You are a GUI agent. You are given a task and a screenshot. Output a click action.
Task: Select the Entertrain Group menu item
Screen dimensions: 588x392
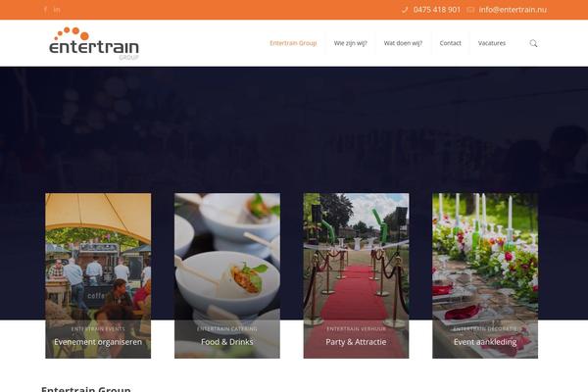point(293,43)
